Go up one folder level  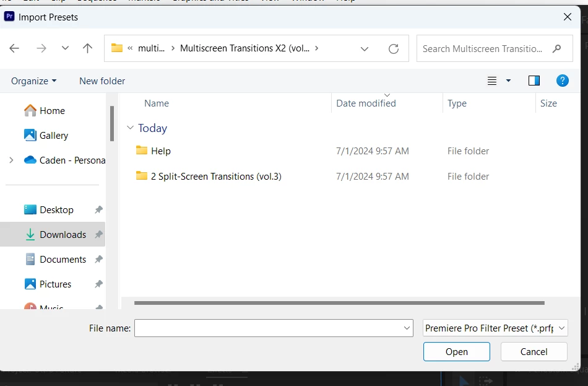[87, 48]
